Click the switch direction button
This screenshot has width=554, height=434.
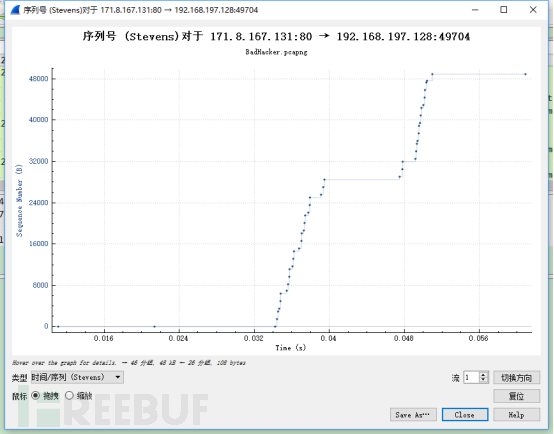tap(516, 377)
